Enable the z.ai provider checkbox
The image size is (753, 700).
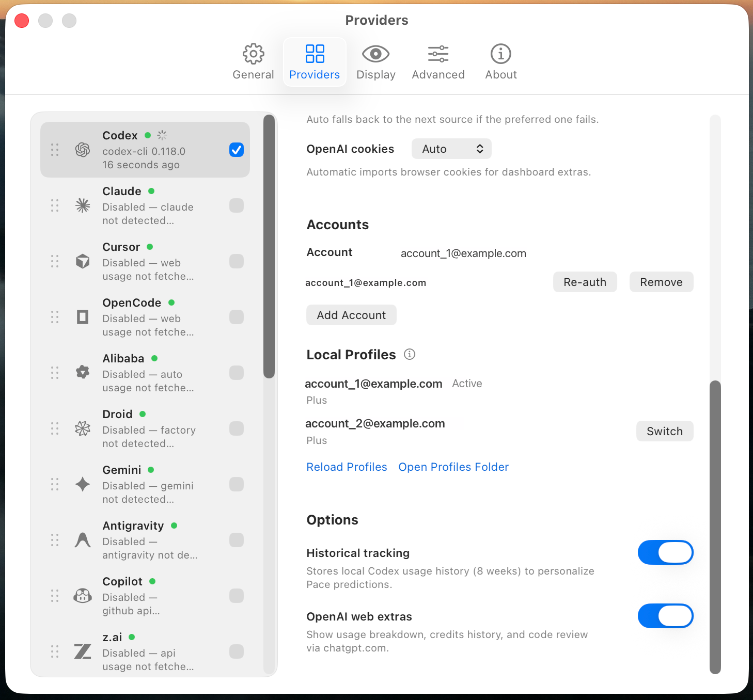click(x=237, y=651)
